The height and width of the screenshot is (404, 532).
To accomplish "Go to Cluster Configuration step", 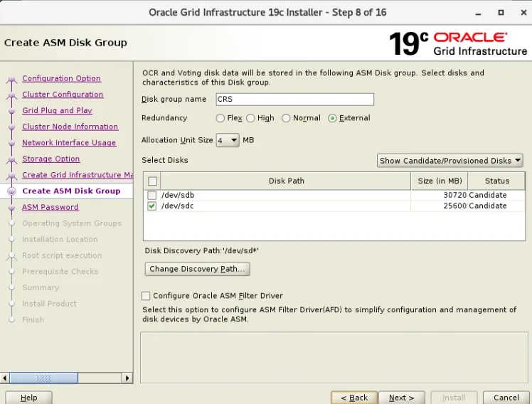I will point(63,95).
